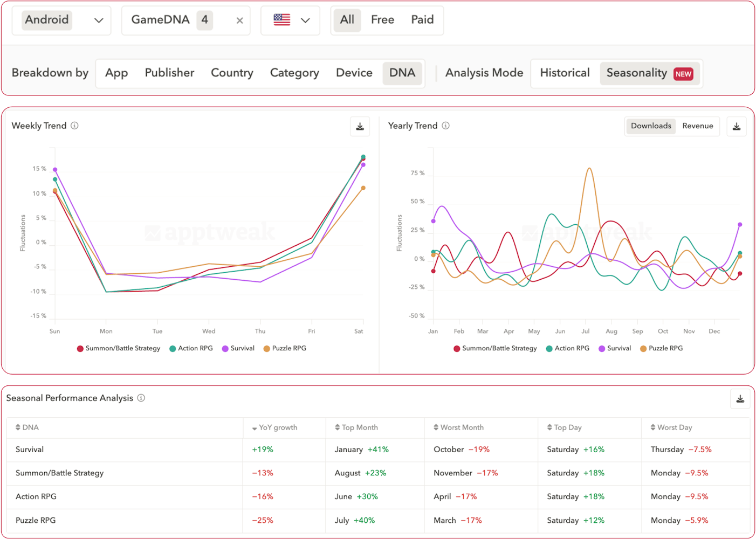The width and height of the screenshot is (756, 539).
Task: Download the Weekly Trend chart data
Action: click(360, 126)
